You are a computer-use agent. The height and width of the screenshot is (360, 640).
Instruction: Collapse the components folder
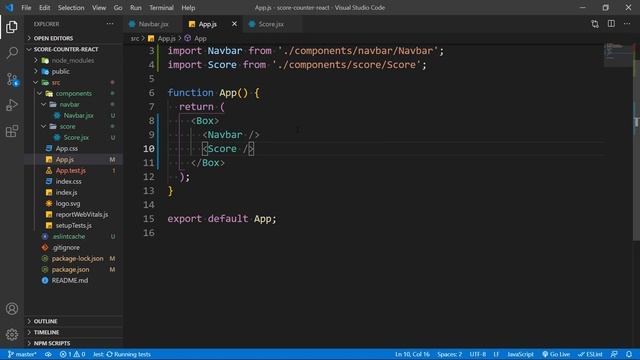pyautogui.click(x=73, y=93)
